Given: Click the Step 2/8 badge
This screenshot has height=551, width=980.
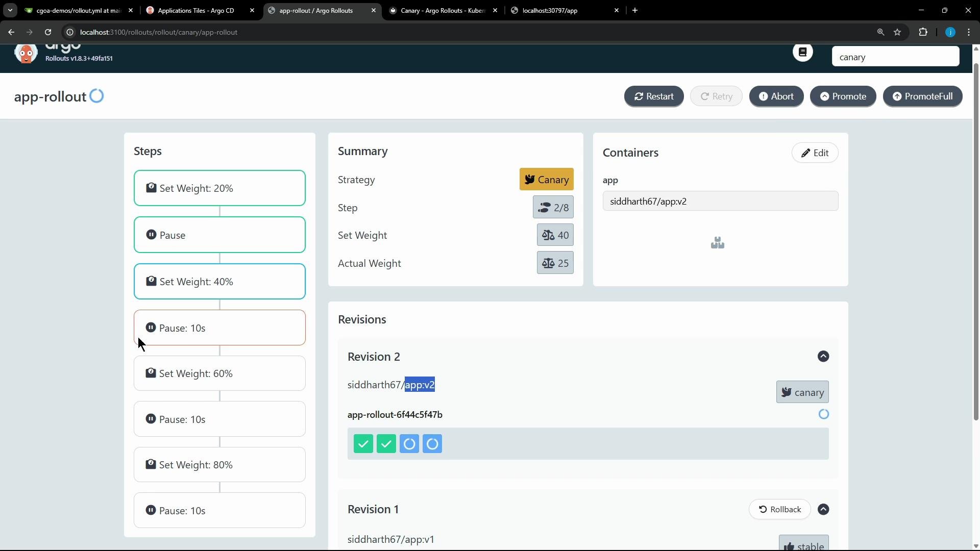Looking at the screenshot, I should 553,208.
